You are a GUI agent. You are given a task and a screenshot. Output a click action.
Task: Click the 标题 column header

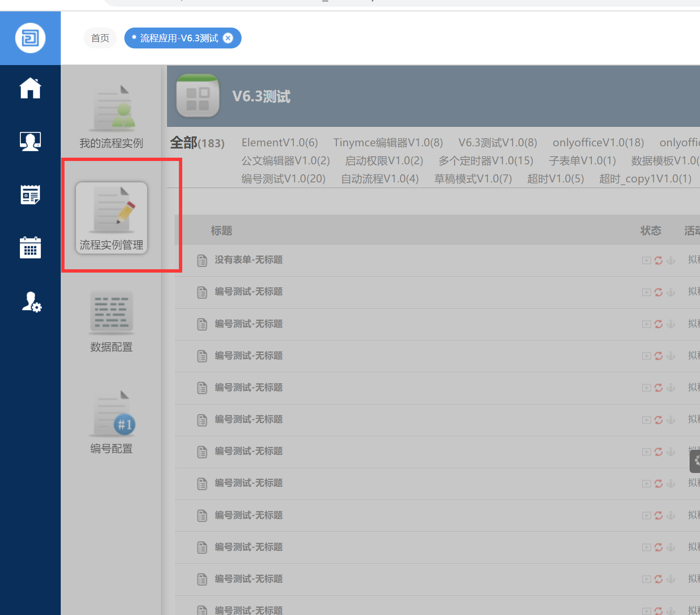(x=222, y=231)
